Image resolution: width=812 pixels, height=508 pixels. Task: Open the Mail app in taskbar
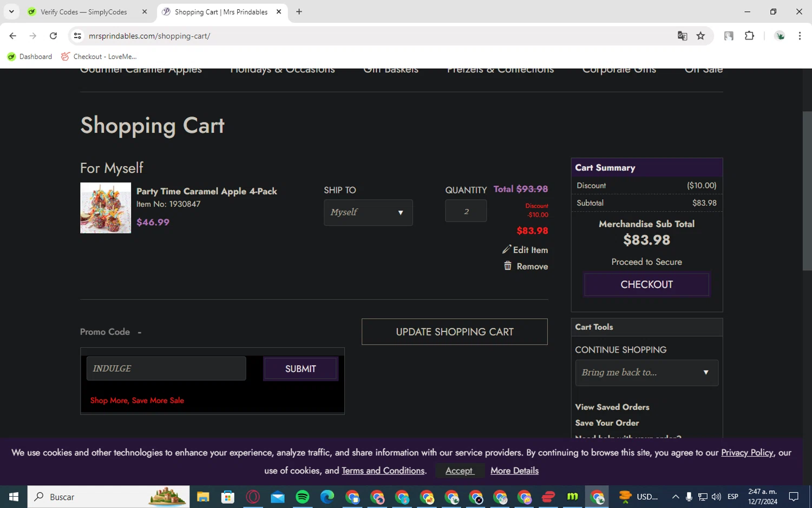278,497
